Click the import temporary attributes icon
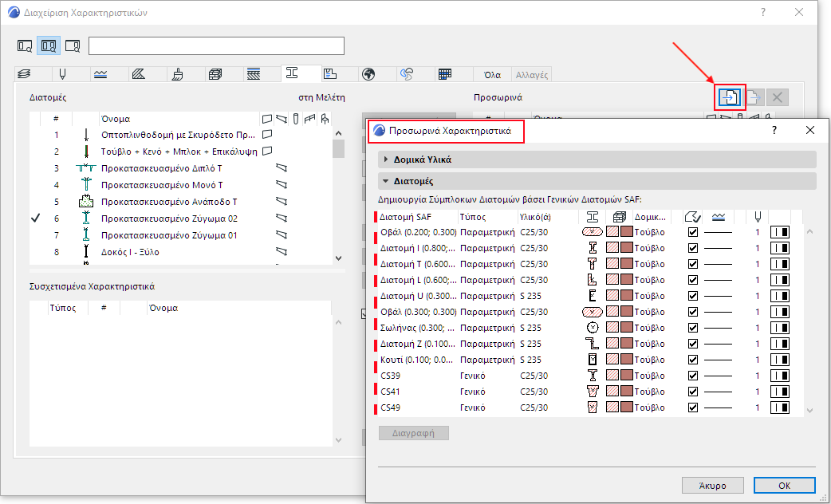 [x=730, y=97]
